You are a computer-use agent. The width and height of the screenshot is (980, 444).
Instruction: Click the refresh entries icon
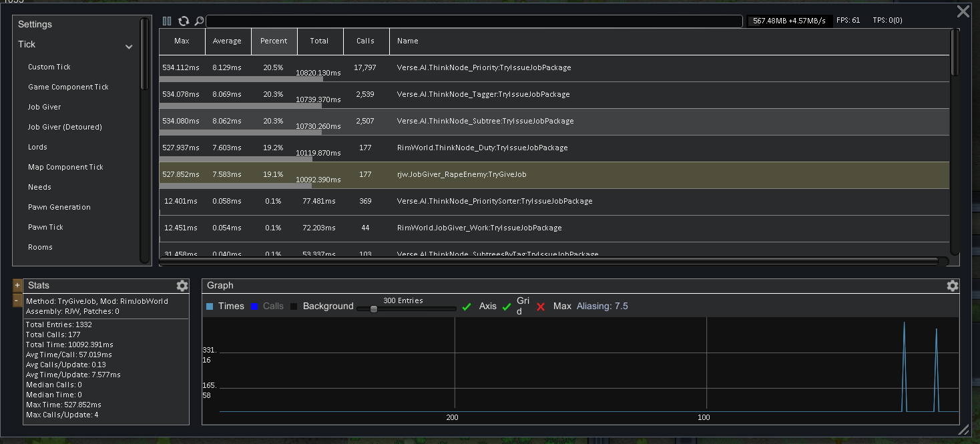tap(184, 21)
